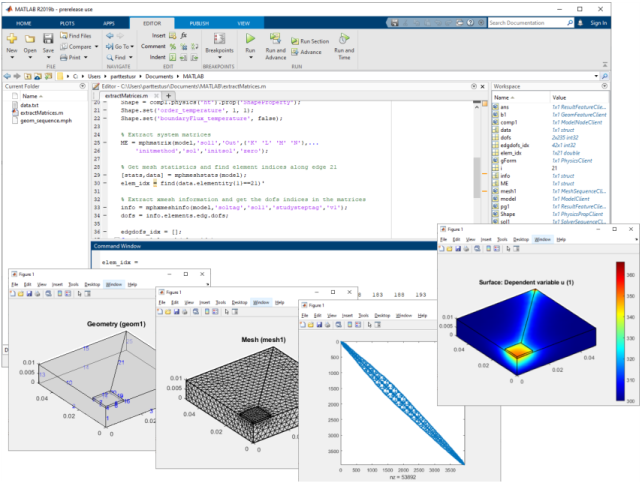Switch to the PUBLISH tab
Image resolution: width=642 pixels, height=483 pixels.
[x=199, y=23]
